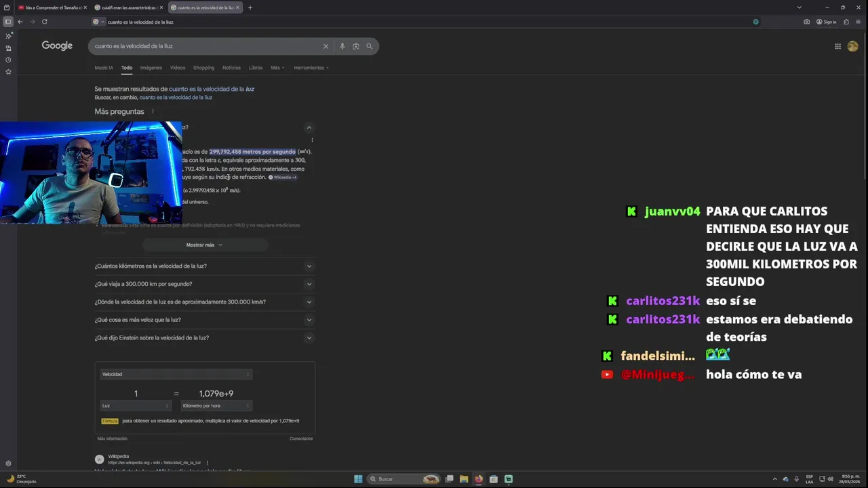Open a new browser tab
868x488 pixels.
coord(250,7)
